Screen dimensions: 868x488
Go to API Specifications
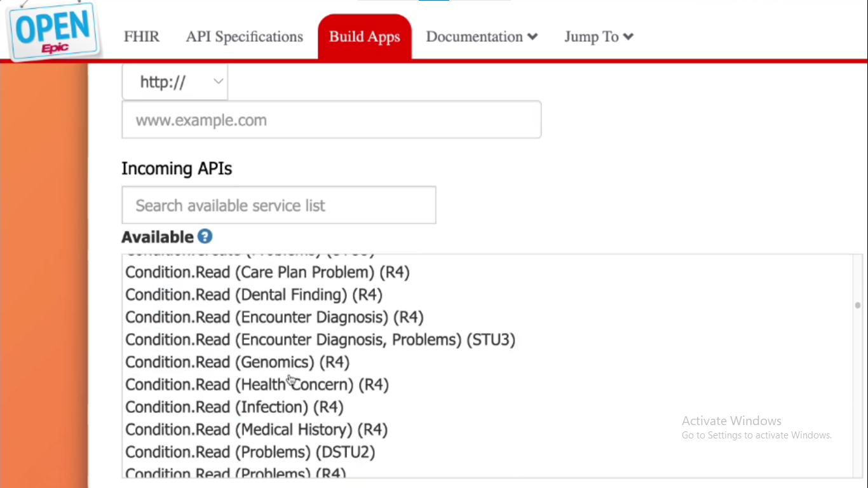tap(245, 37)
